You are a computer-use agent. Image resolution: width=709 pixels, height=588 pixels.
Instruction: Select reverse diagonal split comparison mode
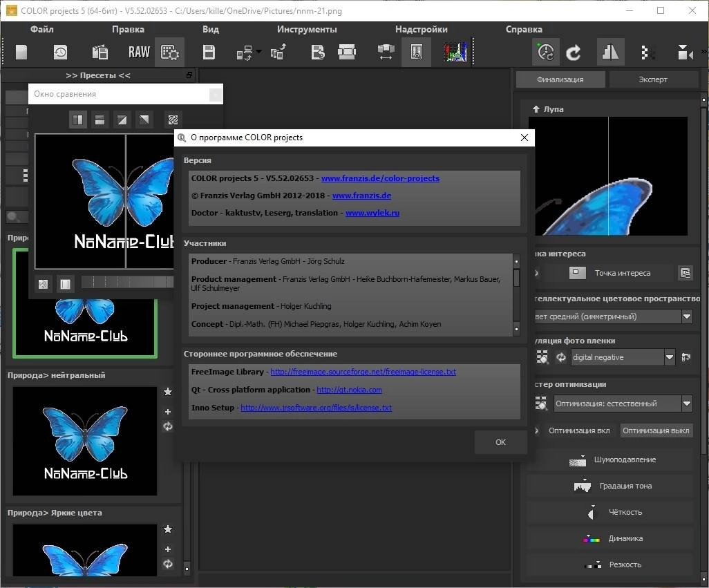(144, 120)
